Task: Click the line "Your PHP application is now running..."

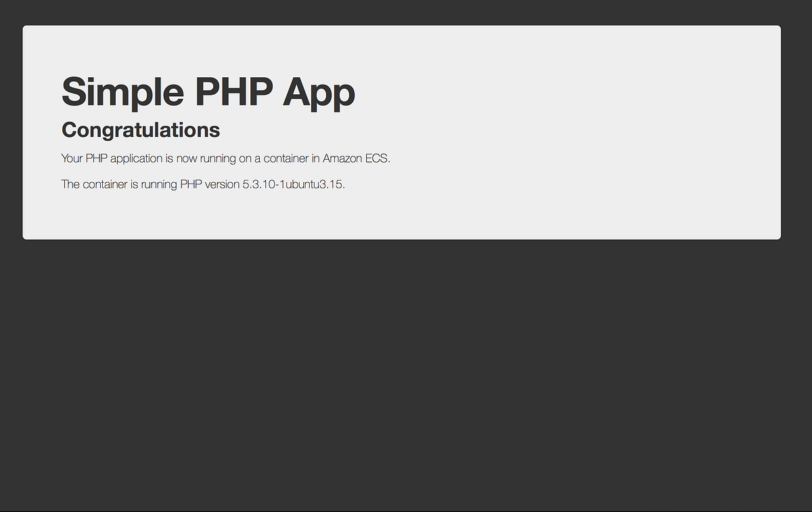Action: [x=226, y=158]
